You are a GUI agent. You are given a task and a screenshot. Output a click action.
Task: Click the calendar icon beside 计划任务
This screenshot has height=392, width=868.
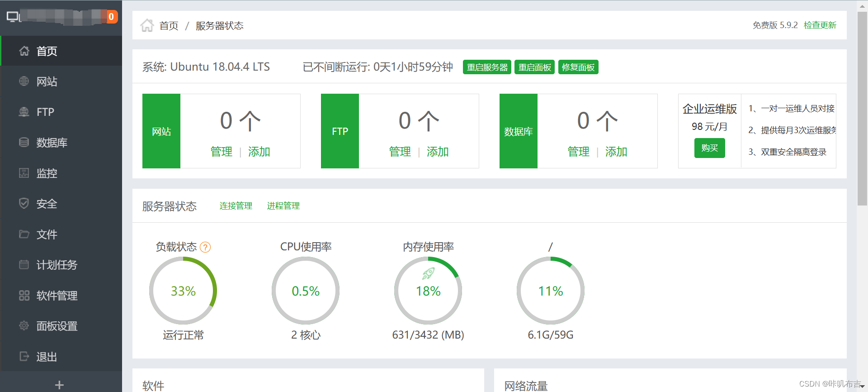pyautogui.click(x=24, y=264)
